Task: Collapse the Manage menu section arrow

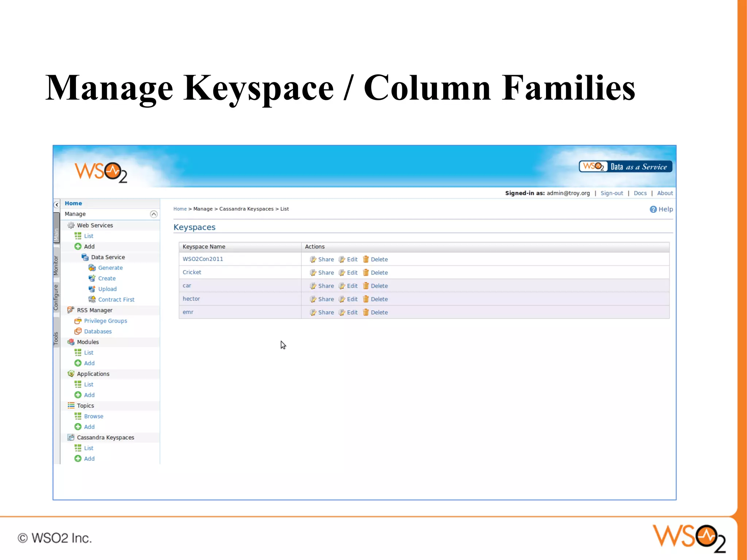Action: [154, 214]
